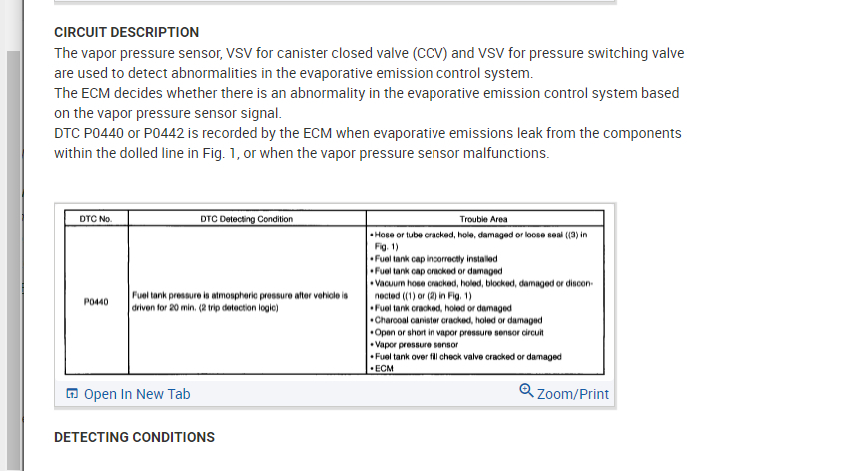Click the ECM bullet in Trouble Area
Viewport: 868px width, 471px height.
point(384,369)
